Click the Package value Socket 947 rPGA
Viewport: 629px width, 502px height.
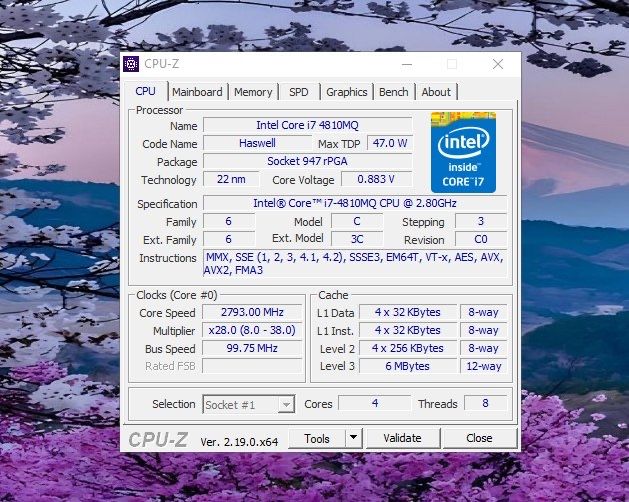pyautogui.click(x=307, y=161)
